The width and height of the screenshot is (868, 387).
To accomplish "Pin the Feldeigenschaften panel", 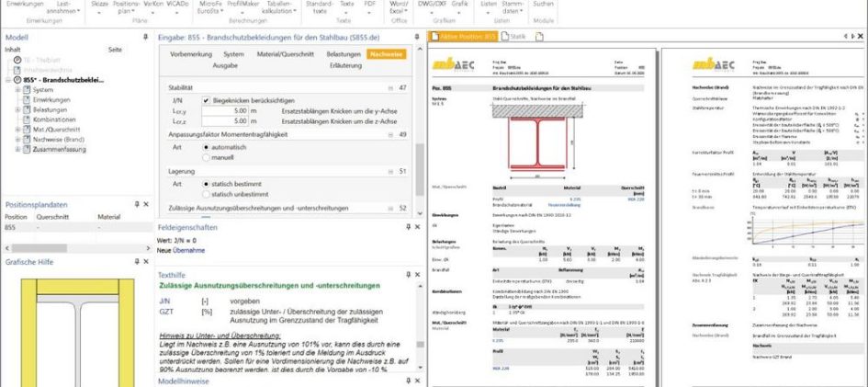I will click(408, 227).
